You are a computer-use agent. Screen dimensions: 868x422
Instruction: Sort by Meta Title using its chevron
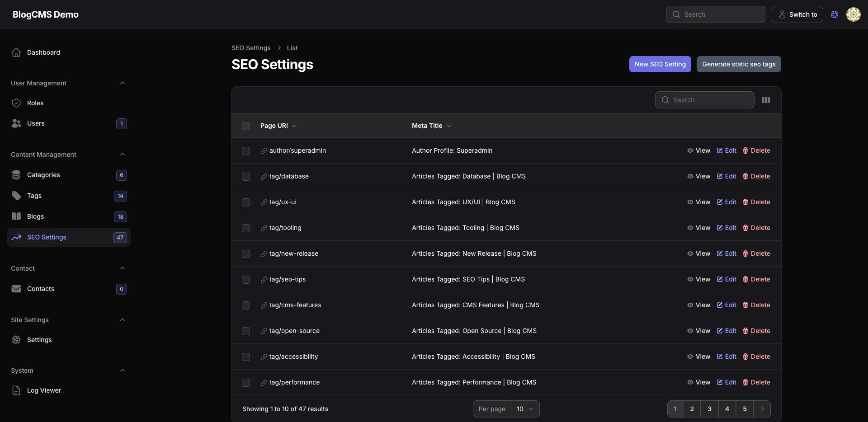449,126
